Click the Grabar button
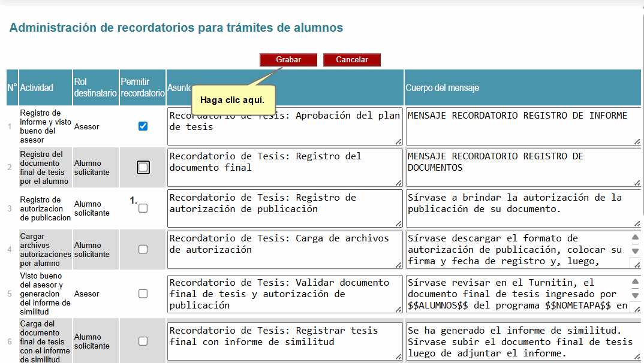This screenshot has height=363, width=644. [x=288, y=60]
